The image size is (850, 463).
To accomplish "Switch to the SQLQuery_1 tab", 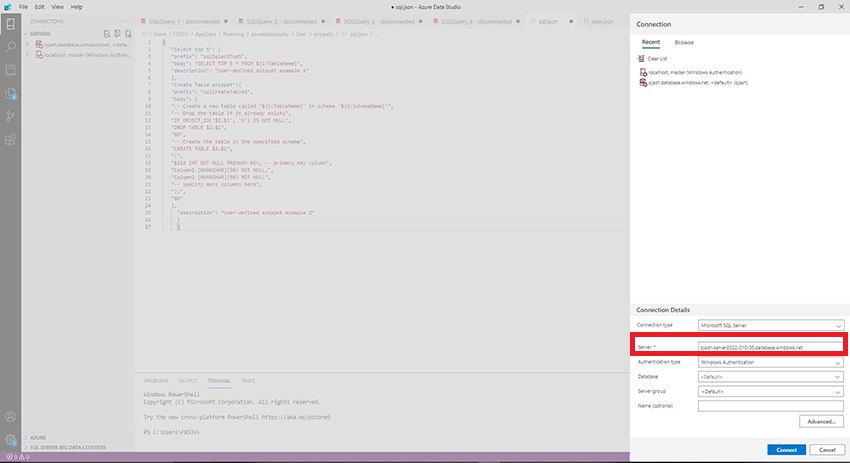I will coord(184,22).
